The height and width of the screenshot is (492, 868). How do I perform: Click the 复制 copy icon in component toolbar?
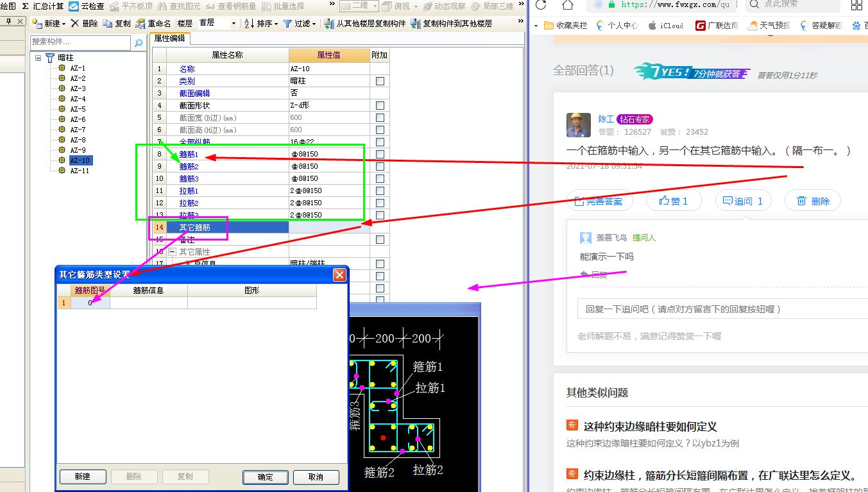107,23
